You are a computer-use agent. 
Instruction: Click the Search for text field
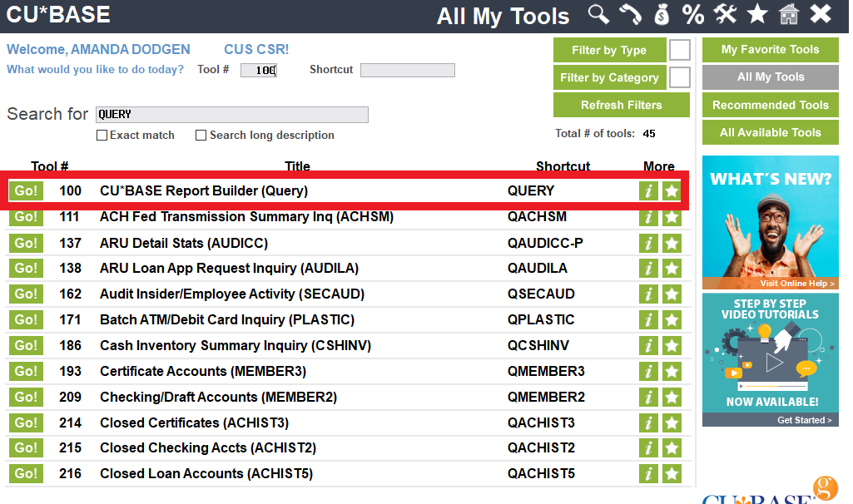click(x=231, y=114)
